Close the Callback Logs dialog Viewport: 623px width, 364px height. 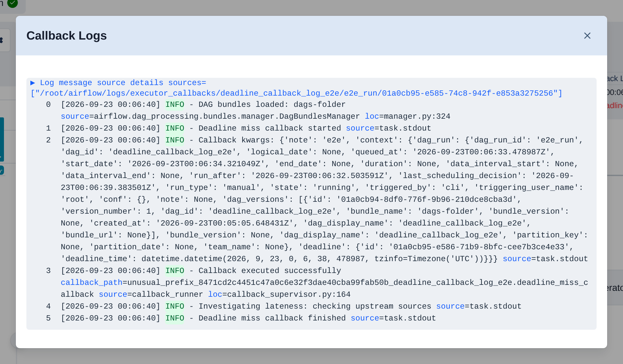point(587,36)
